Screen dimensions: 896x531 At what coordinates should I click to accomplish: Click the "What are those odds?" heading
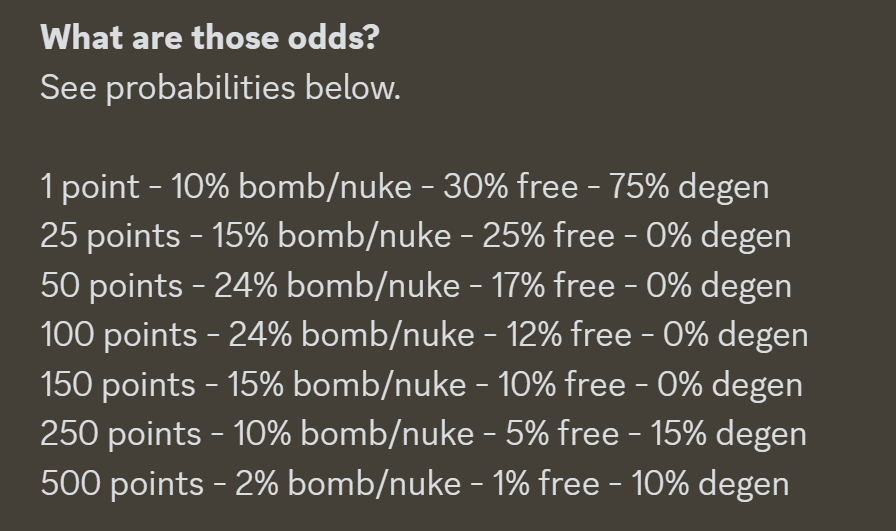210,39
